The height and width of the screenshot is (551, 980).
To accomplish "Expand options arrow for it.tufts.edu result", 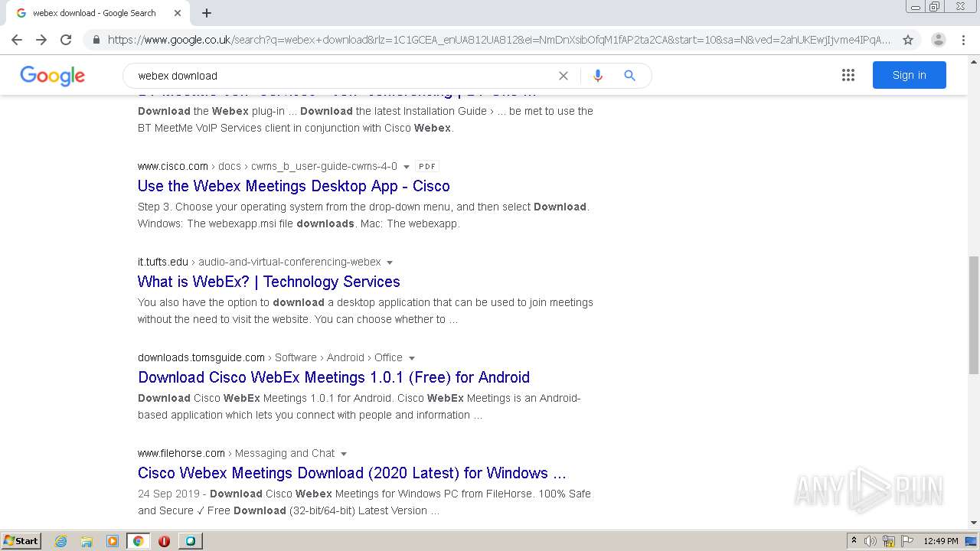I will pos(390,262).
